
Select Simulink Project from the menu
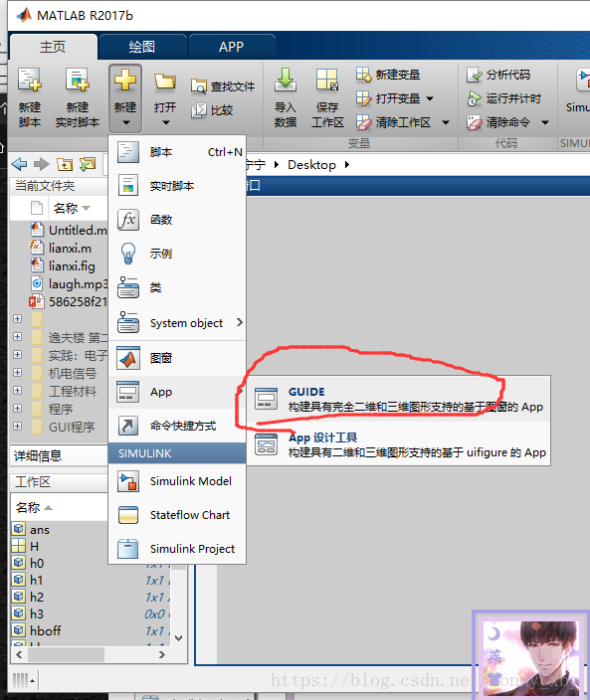[177, 549]
